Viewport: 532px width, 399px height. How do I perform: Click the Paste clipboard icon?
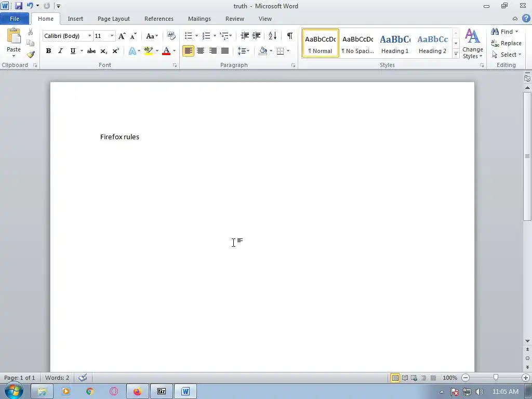[x=14, y=36]
